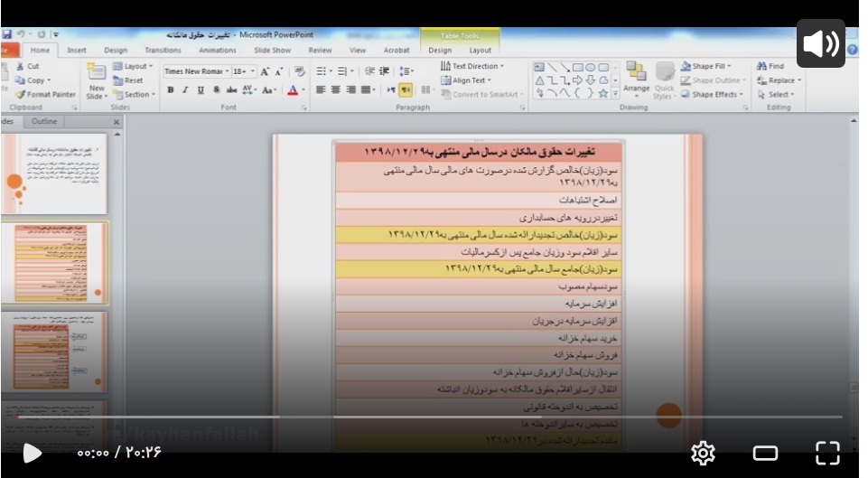Open PowerPoint Help question mark
Image resolution: width=868 pixels, height=478 pixels.
(853, 50)
